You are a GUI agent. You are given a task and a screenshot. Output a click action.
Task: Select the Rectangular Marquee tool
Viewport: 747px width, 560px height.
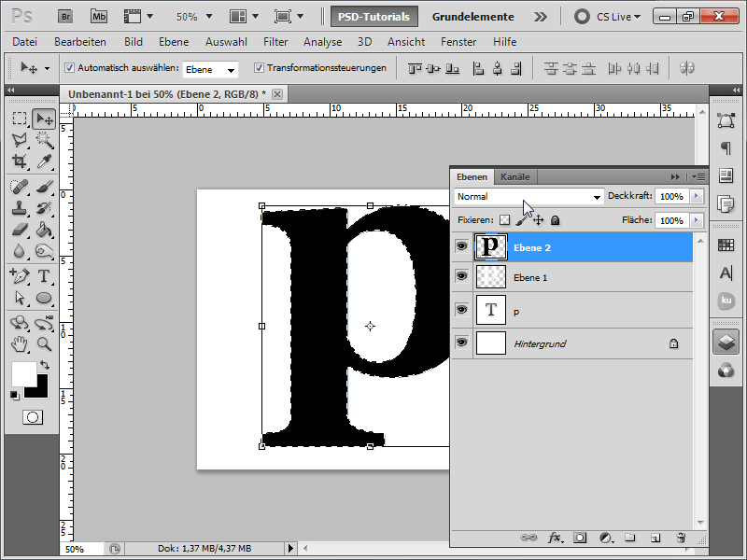point(20,119)
